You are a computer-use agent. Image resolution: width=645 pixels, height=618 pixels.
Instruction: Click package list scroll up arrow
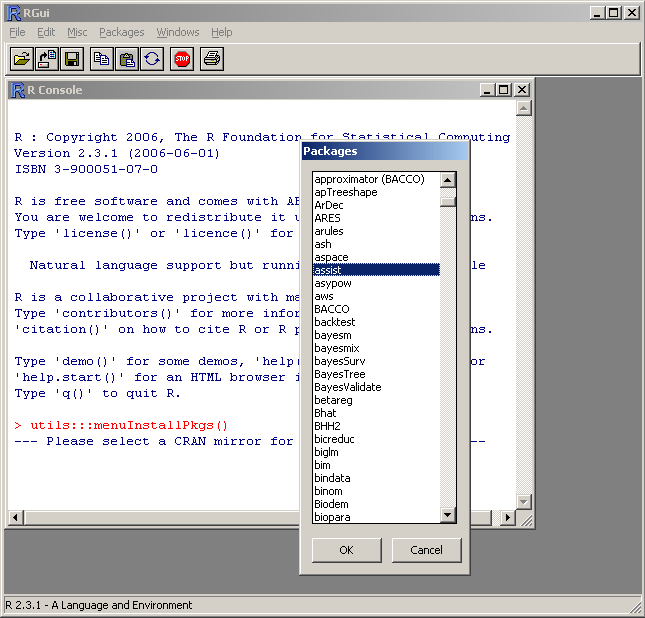point(448,180)
